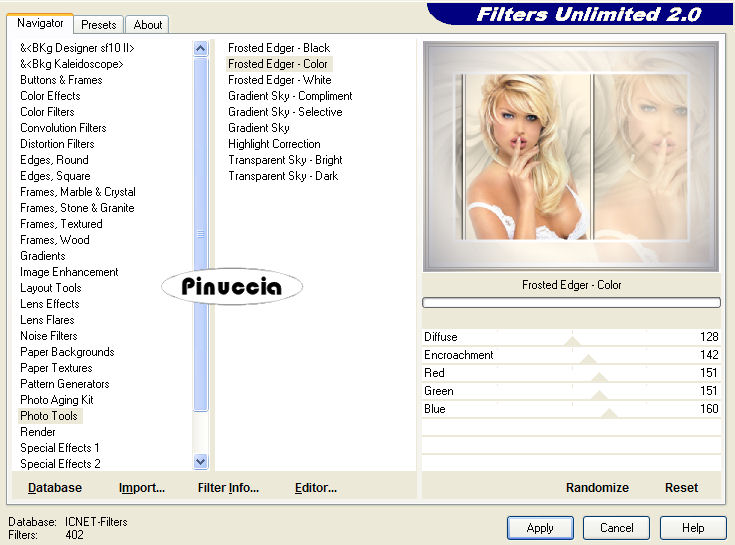Select Special Effects 1 category
The height and width of the screenshot is (545, 735).
point(60,448)
